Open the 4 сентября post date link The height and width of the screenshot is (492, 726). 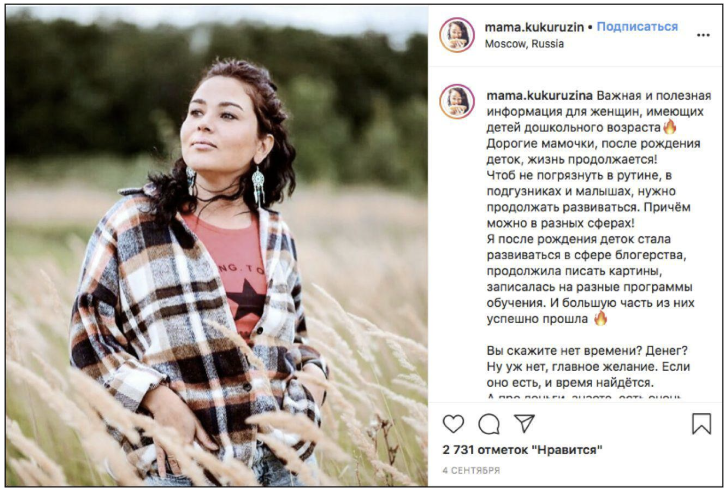click(x=471, y=471)
